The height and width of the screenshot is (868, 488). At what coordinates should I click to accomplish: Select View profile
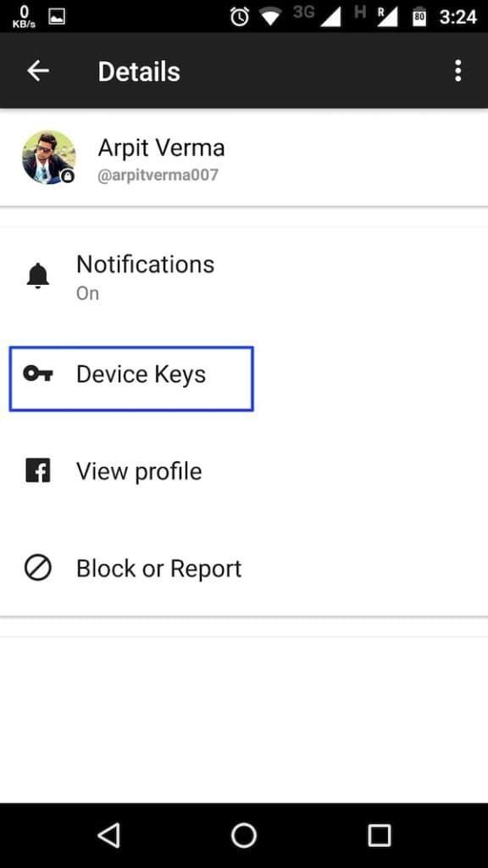(x=244, y=471)
